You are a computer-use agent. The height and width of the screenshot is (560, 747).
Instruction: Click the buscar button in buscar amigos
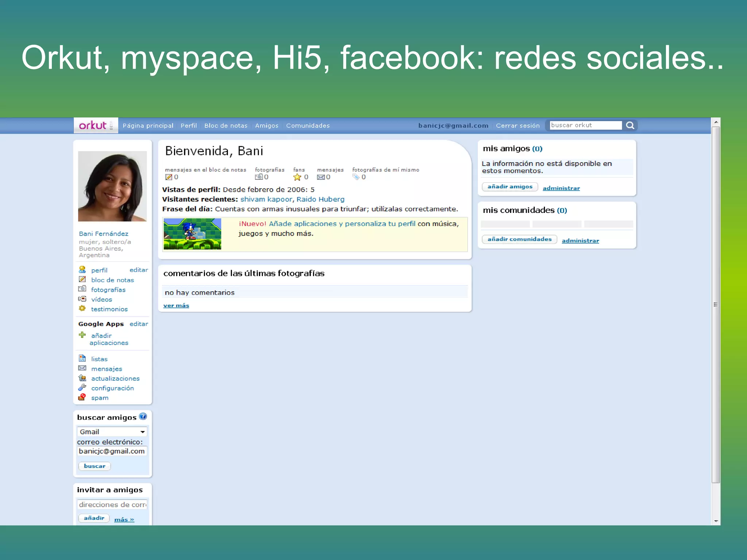pos(94,466)
